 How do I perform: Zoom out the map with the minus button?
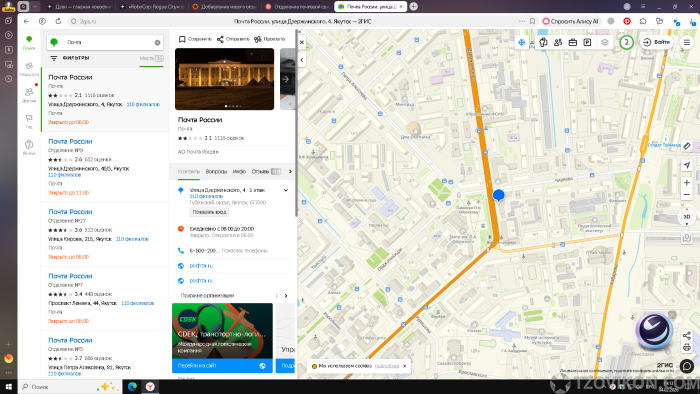[x=687, y=195]
